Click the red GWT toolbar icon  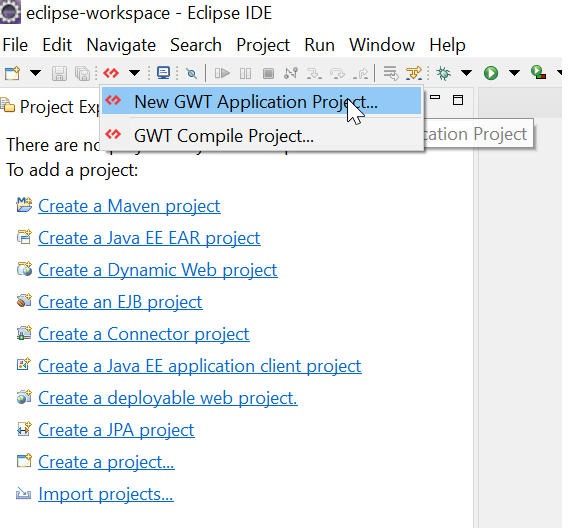pyautogui.click(x=111, y=73)
